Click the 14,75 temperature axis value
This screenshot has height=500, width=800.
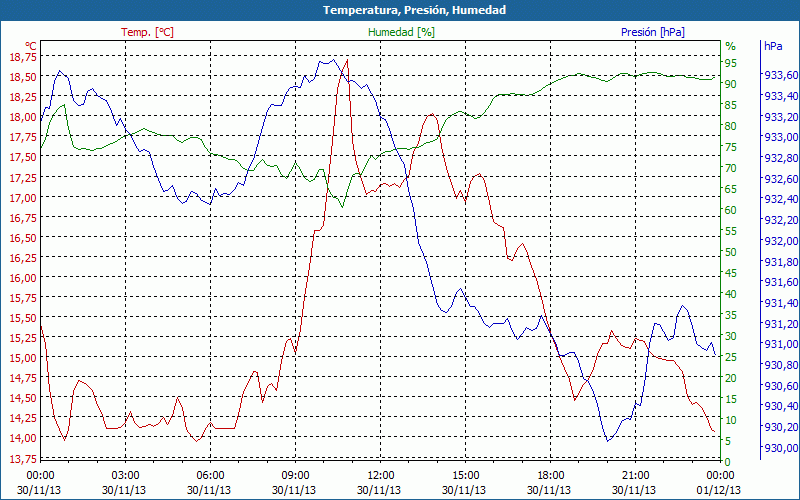coord(23,378)
